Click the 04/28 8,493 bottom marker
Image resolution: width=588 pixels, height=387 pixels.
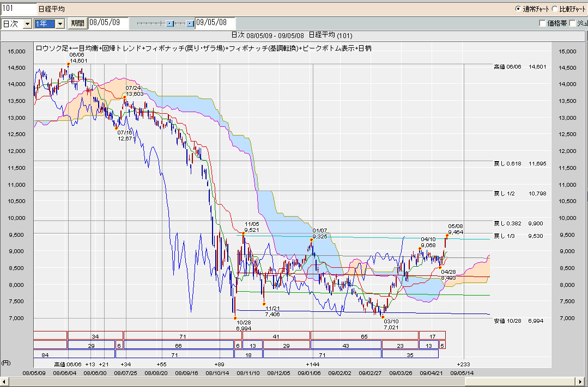coord(440,267)
